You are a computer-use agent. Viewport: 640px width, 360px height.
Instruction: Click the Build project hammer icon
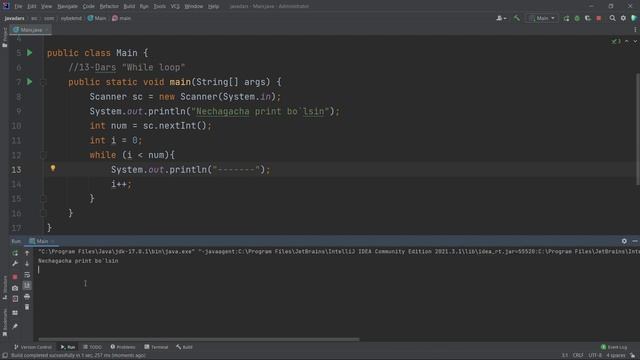click(x=517, y=18)
